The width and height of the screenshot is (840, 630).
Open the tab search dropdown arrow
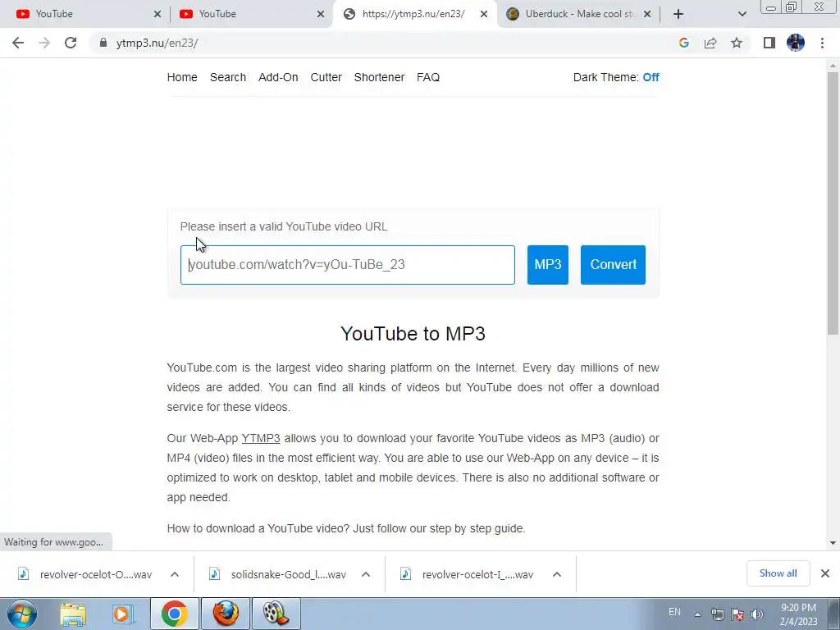coord(742,14)
